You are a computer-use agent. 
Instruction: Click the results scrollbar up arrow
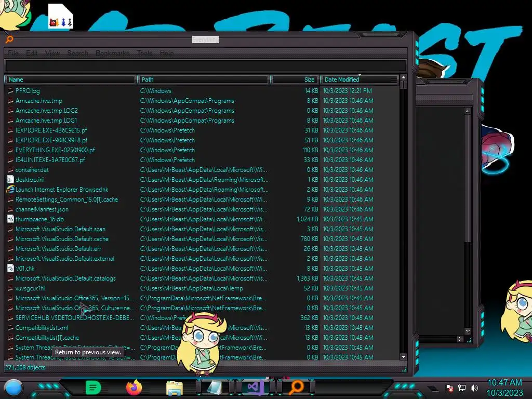click(x=403, y=78)
